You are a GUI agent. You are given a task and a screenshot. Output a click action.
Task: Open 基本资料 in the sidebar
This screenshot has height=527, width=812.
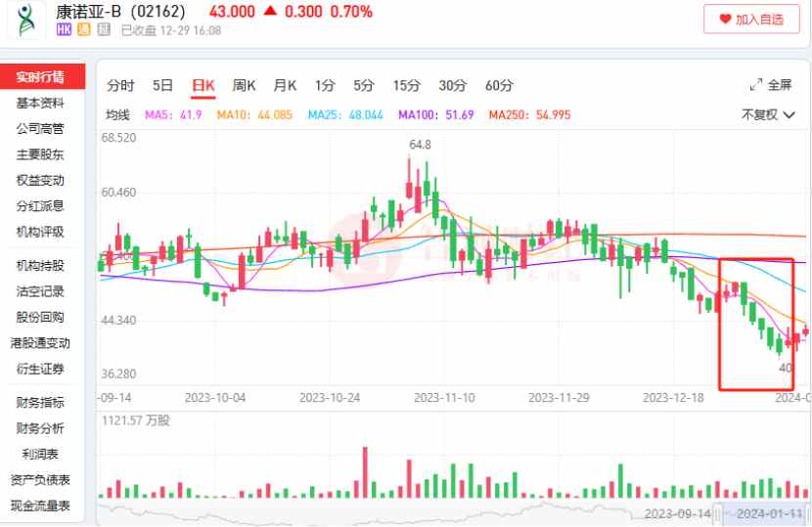point(40,103)
